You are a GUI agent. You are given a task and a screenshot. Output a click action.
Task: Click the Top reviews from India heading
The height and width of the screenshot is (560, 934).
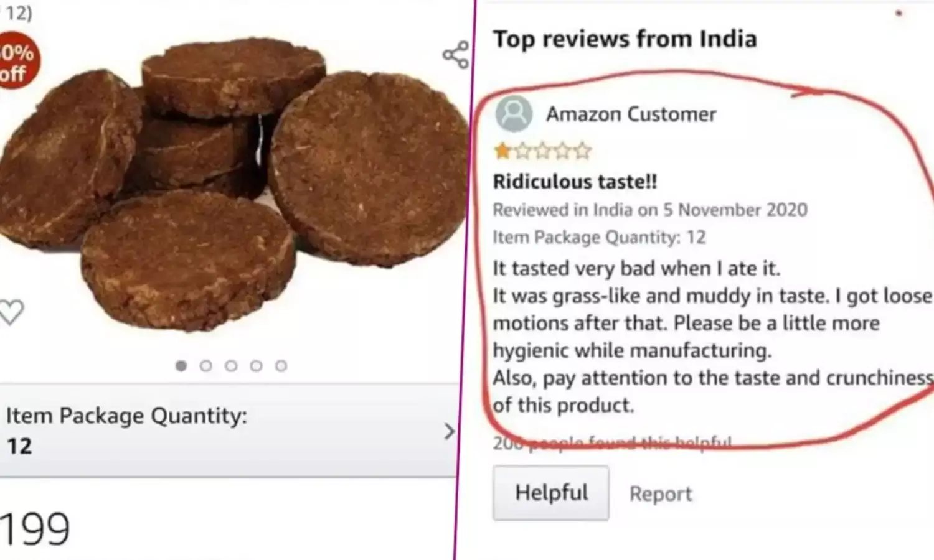625,39
